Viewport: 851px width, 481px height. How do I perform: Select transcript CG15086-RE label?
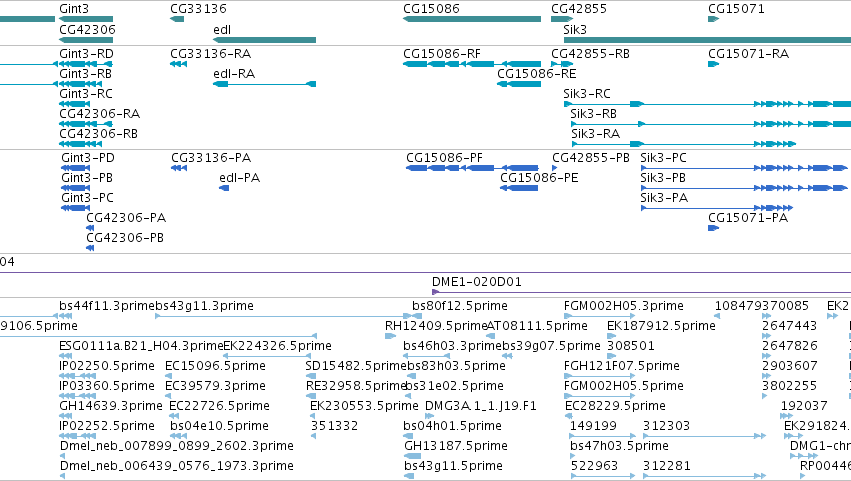(537, 74)
